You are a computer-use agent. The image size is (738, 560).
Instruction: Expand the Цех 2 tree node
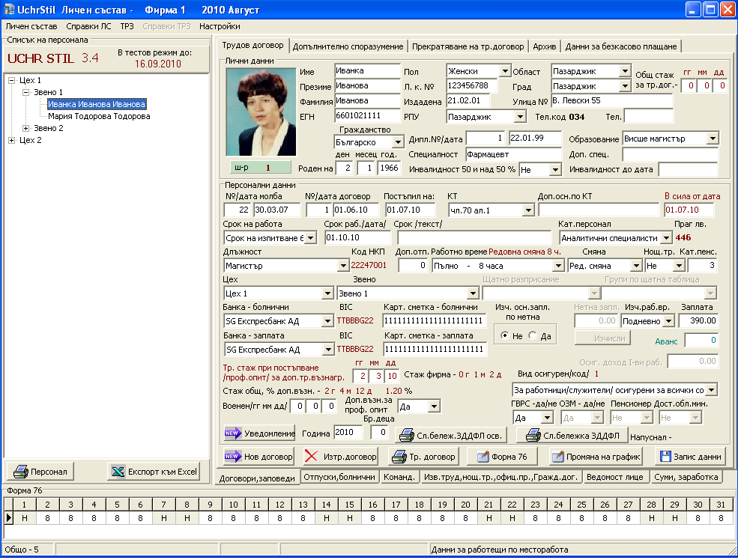pos(11,140)
